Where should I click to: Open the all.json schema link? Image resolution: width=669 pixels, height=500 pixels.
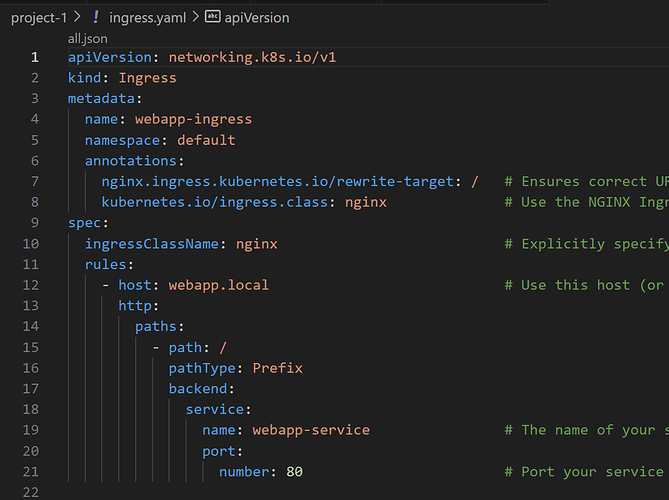coord(87,38)
